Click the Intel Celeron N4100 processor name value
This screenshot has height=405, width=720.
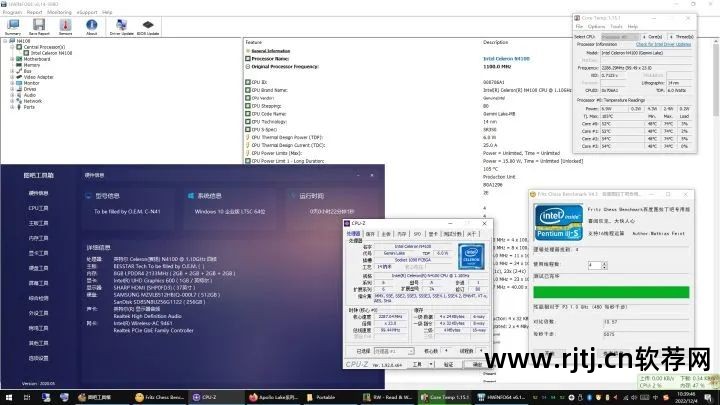[506, 59]
